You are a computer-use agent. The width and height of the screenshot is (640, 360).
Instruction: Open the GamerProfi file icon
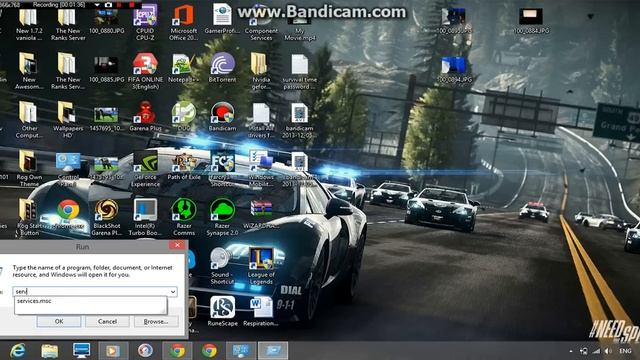coord(222,17)
